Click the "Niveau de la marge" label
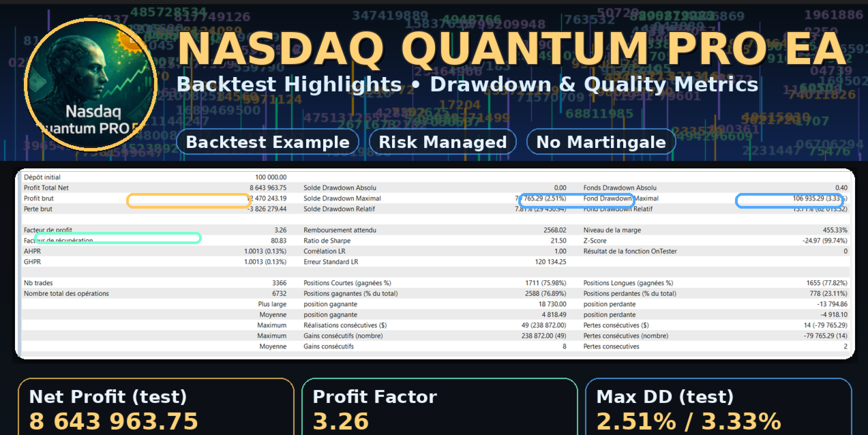The height and width of the screenshot is (435, 868). click(612, 230)
